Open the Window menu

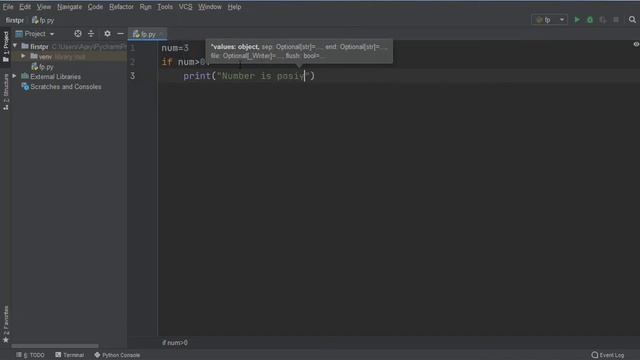210,7
